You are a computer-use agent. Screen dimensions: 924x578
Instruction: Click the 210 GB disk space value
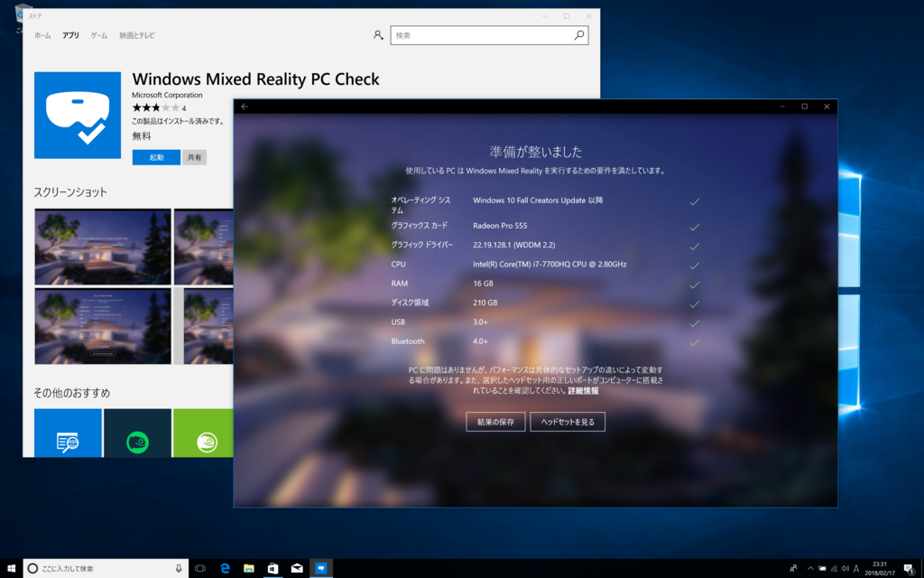pos(485,303)
